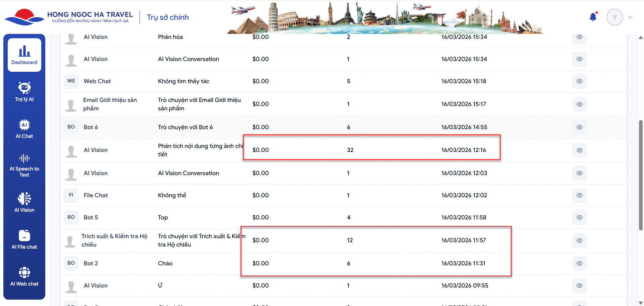The height and width of the screenshot is (306, 644).
Task: Click the scroll down arrow
Action: pos(641,303)
